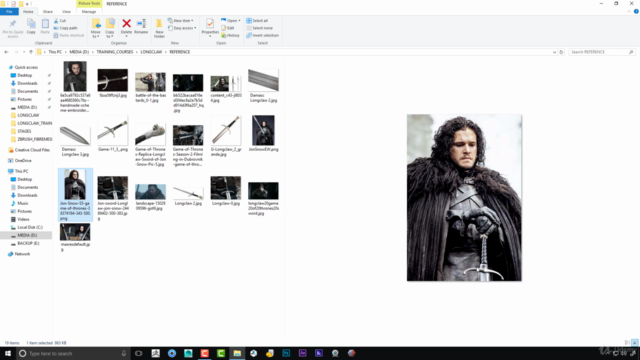Click the Up one level arrow
The image size is (640, 360).
point(31,52)
